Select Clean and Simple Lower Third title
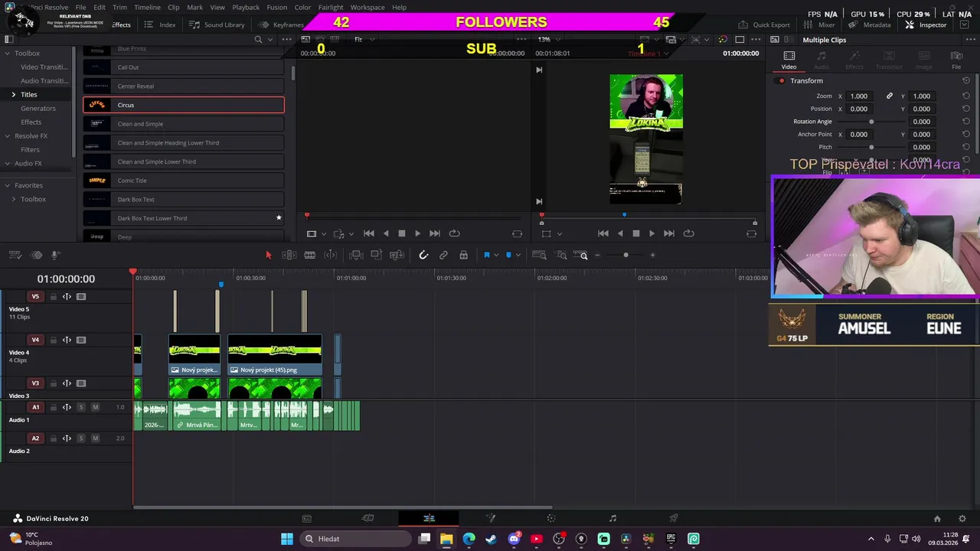This screenshot has height=551, width=980. (184, 161)
